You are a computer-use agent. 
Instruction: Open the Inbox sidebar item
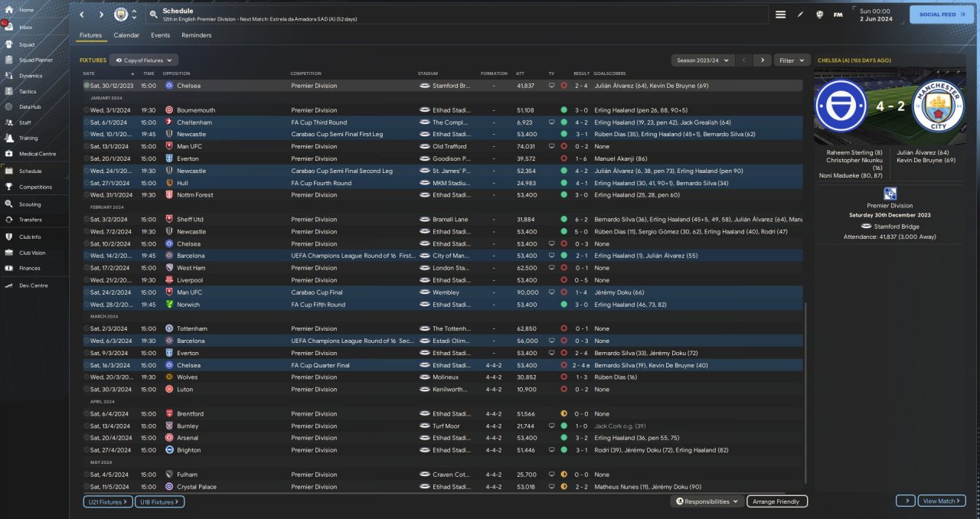(x=26, y=27)
